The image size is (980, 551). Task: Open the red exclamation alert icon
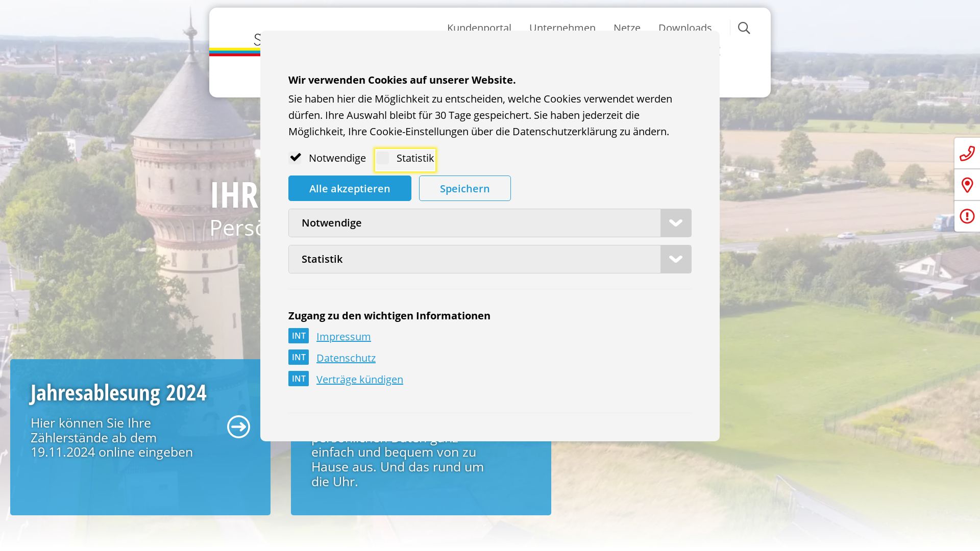(x=967, y=216)
